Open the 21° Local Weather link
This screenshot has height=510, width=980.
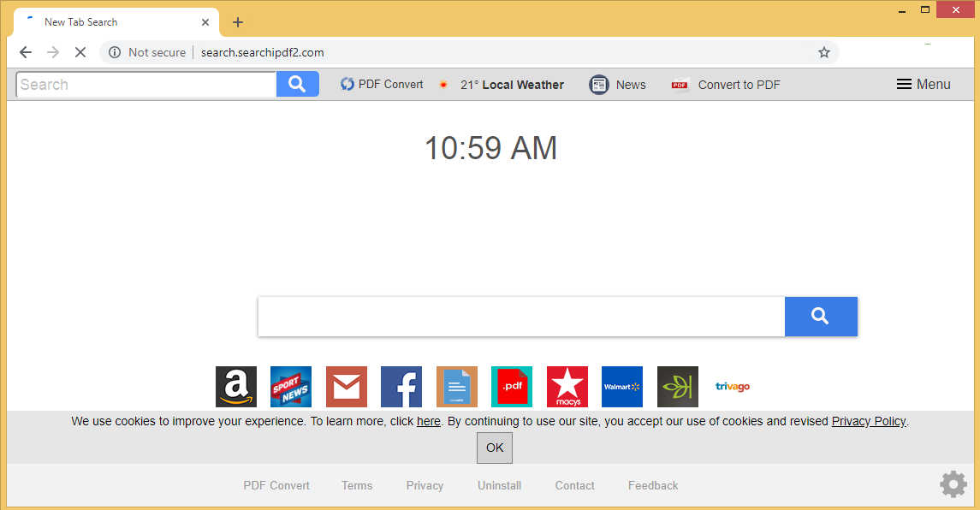pyautogui.click(x=512, y=85)
